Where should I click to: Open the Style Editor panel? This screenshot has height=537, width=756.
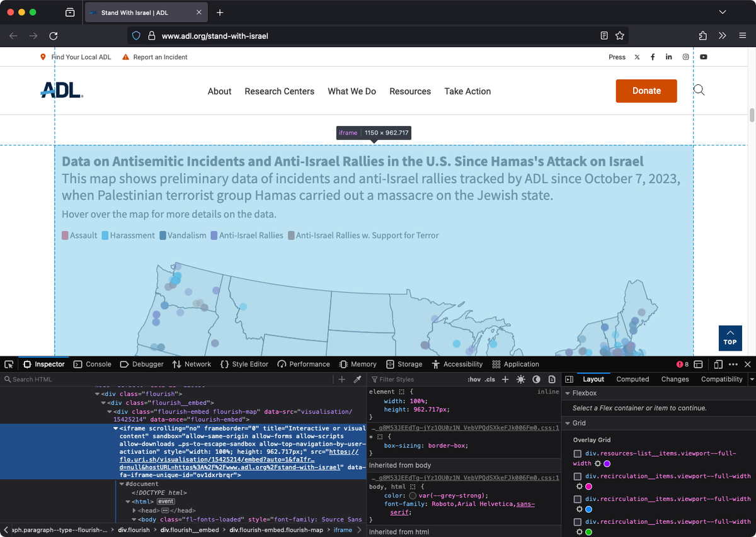(x=244, y=364)
